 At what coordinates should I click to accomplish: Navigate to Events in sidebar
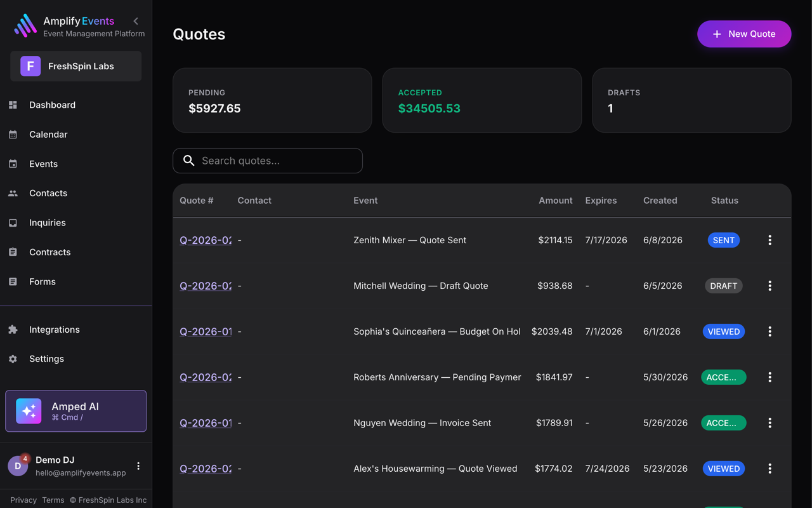click(x=75, y=164)
